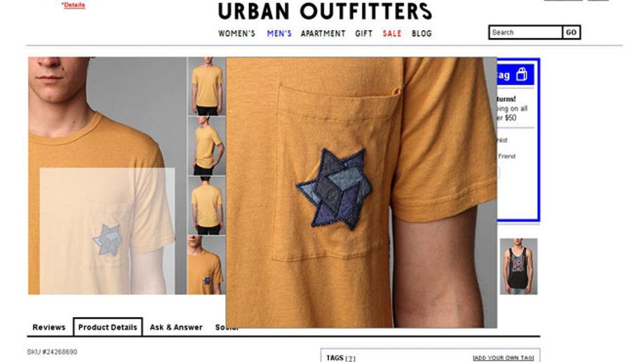This screenshot has height=362, width=644.
Task: Click the shopping bag icon
Action: 522,74
